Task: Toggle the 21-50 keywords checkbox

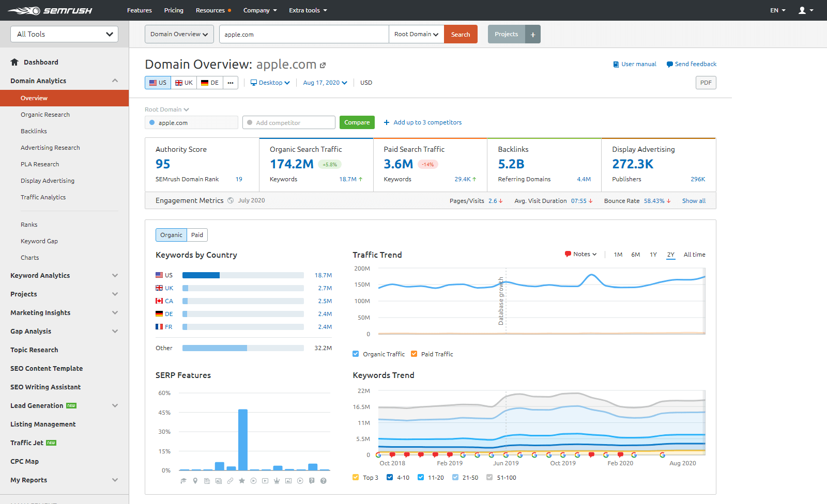Action: pos(455,477)
